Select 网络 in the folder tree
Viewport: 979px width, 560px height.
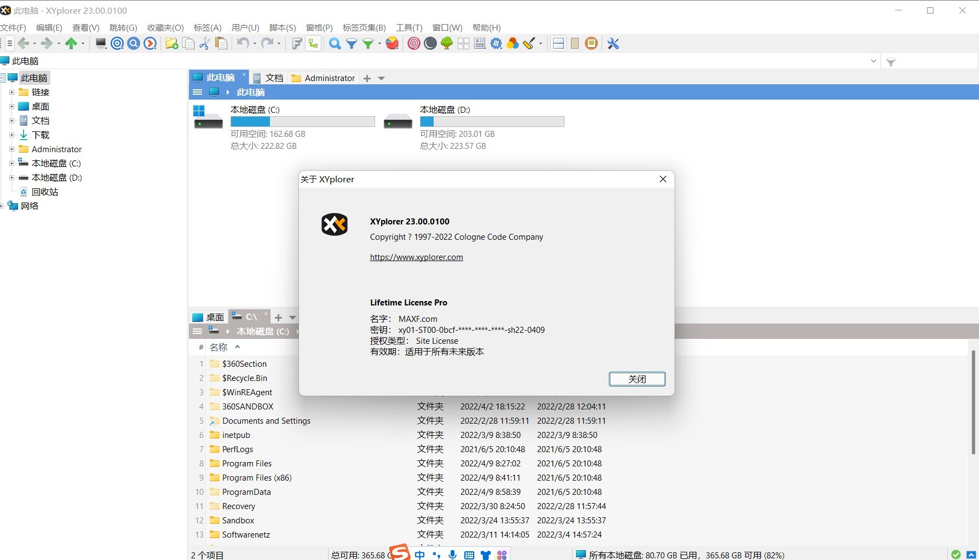point(30,206)
